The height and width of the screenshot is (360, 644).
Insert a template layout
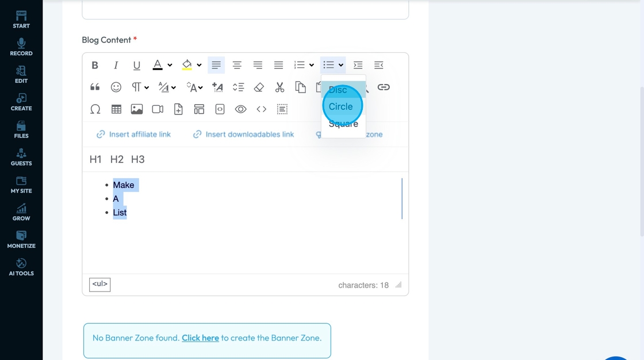pyautogui.click(x=199, y=109)
